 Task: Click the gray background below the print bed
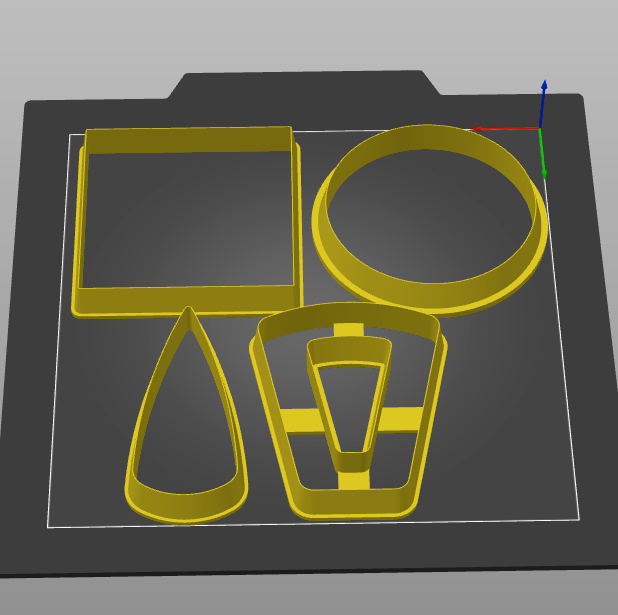[300, 595]
